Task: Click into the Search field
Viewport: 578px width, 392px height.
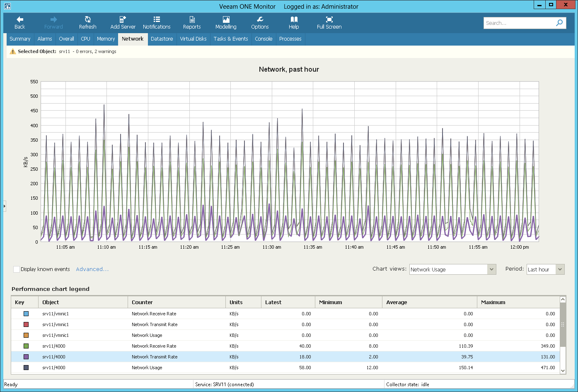Action: click(x=519, y=23)
